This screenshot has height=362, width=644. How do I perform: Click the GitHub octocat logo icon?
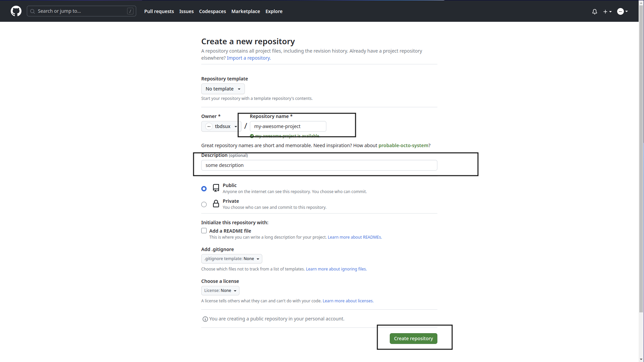click(16, 11)
